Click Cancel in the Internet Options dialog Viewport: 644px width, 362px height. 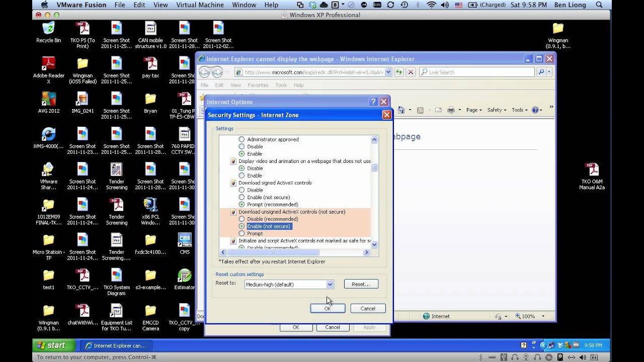(x=333, y=327)
